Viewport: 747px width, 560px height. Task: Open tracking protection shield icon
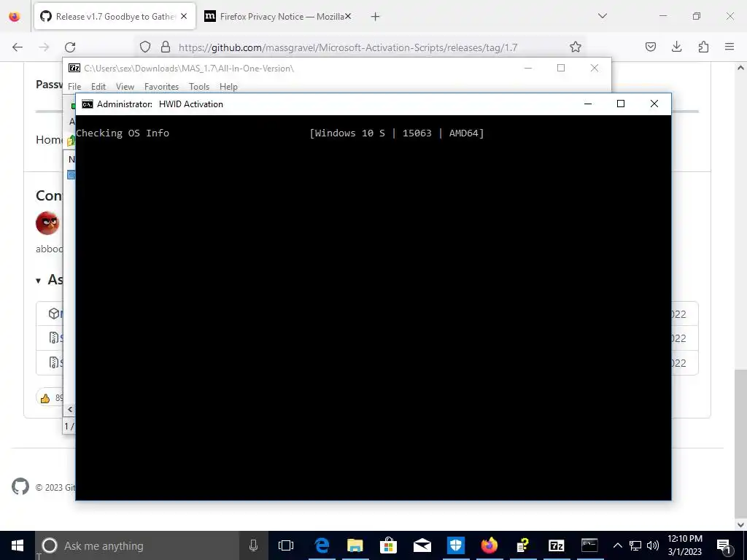[145, 47]
